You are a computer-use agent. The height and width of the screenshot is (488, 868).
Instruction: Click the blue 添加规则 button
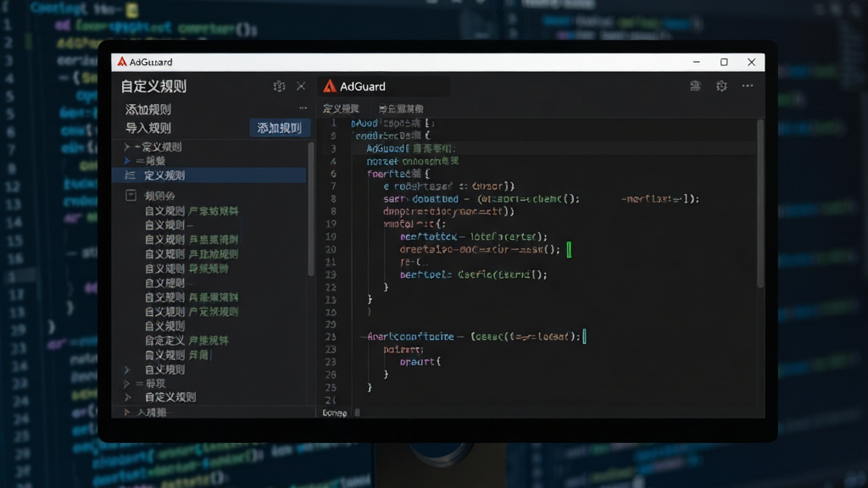point(280,129)
